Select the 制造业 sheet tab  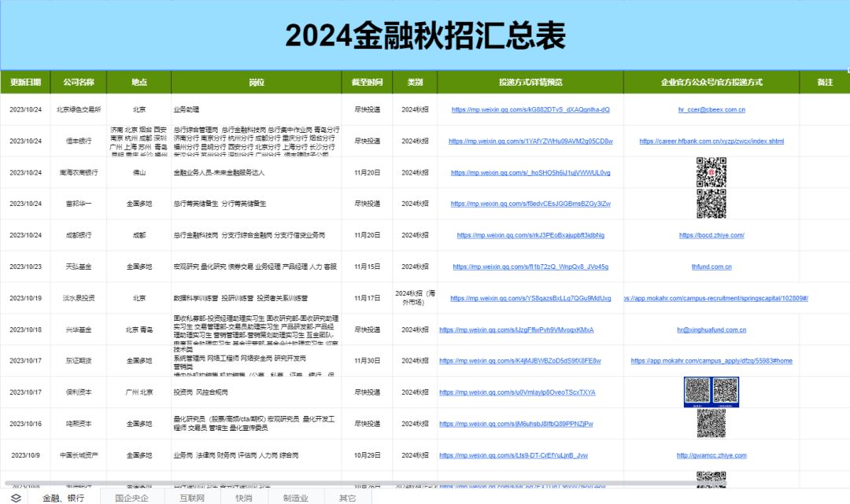tap(295, 498)
